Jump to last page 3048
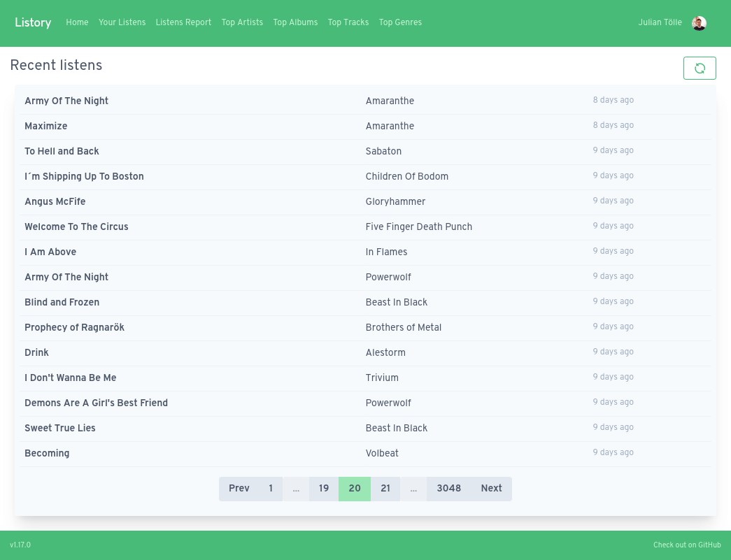This screenshot has height=560, width=731. pos(448,489)
